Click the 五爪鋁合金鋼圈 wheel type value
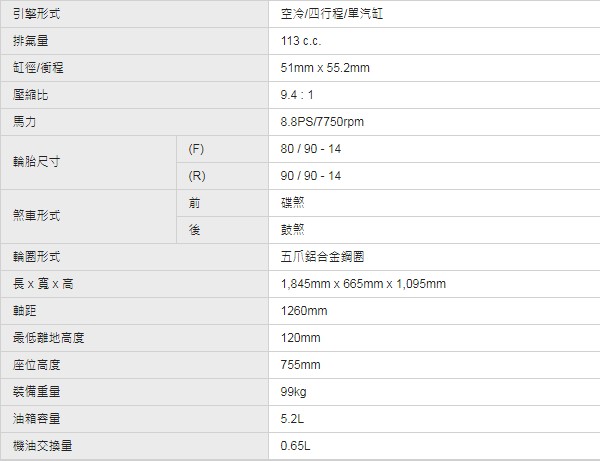Viewport: 600px width, 461px height. coord(322,257)
